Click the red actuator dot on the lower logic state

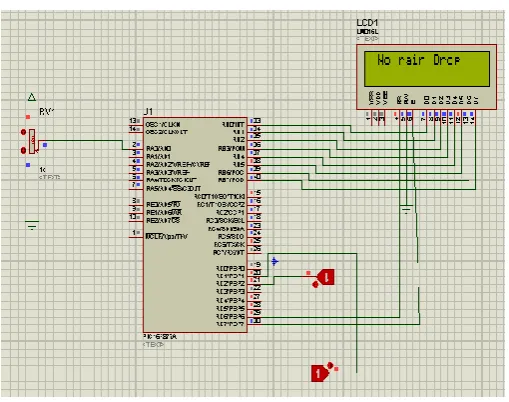point(330,365)
